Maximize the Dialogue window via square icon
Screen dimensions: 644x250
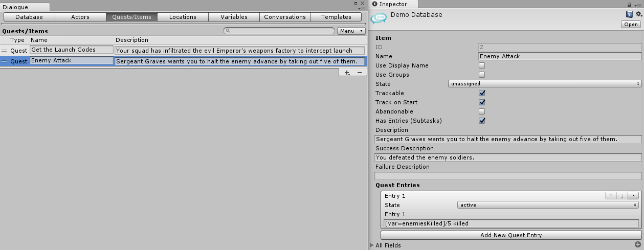[x=356, y=3]
